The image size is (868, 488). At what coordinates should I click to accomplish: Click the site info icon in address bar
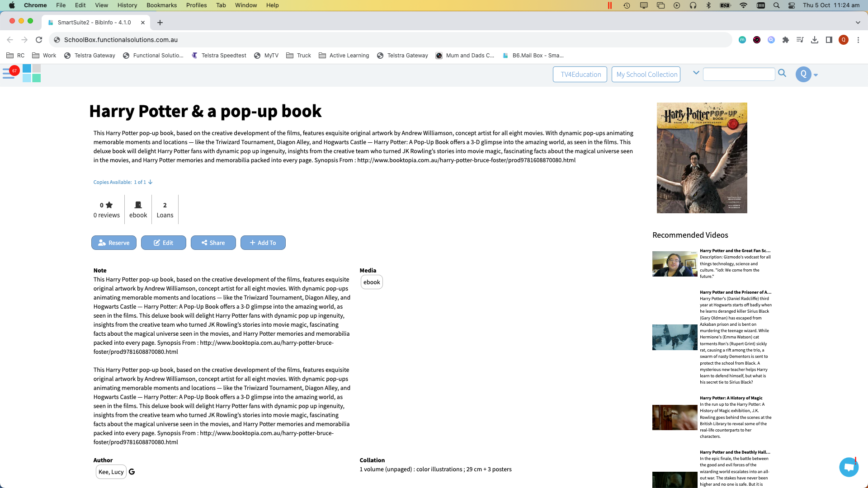tap(57, 40)
